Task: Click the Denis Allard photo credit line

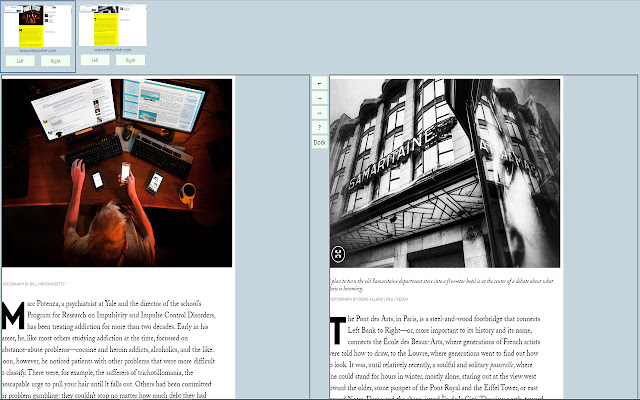Action: (369, 299)
